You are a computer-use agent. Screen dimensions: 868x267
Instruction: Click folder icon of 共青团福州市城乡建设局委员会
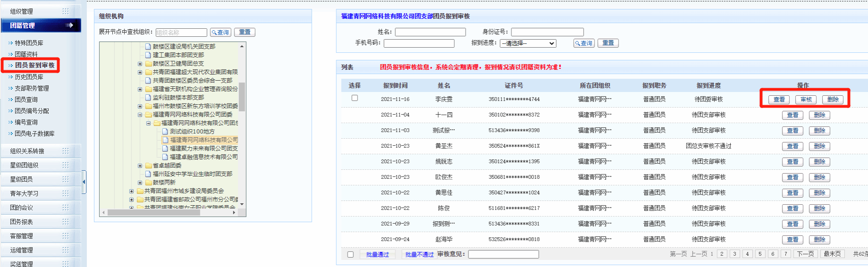click(140, 191)
